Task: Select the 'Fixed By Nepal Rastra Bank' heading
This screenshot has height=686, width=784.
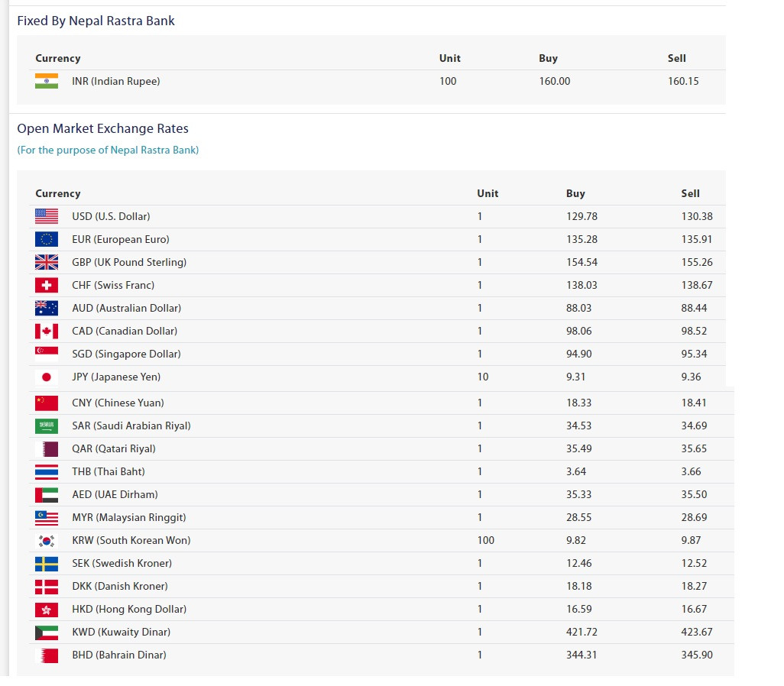Action: (96, 21)
